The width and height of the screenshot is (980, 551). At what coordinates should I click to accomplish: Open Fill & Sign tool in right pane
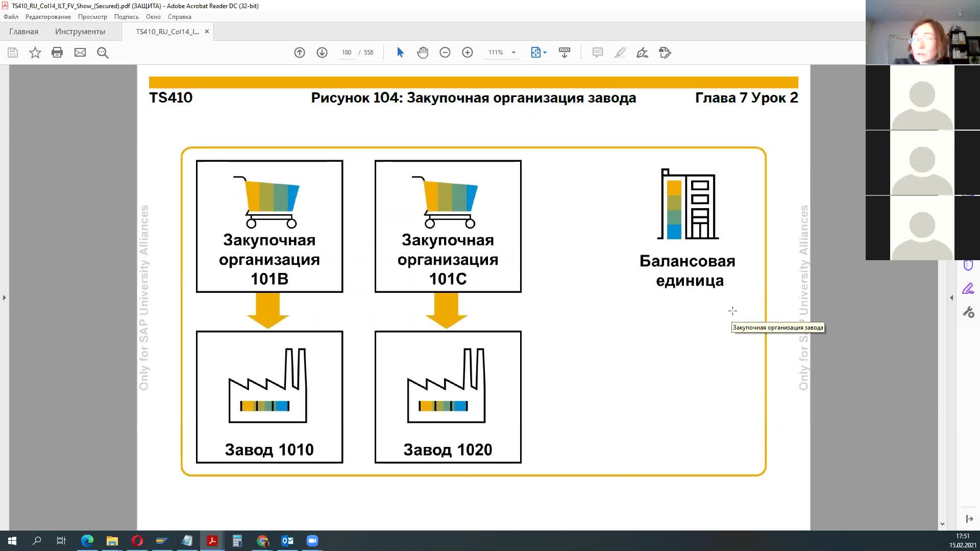(968, 289)
